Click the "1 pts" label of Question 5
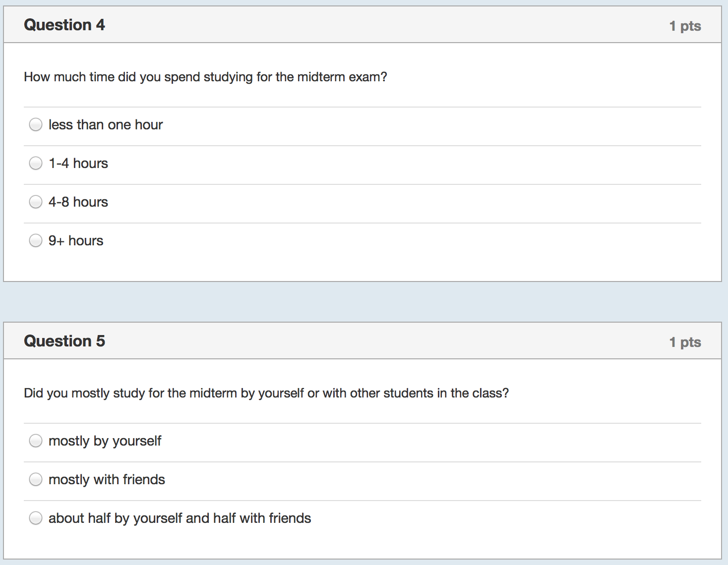Image resolution: width=728 pixels, height=565 pixels. [685, 342]
